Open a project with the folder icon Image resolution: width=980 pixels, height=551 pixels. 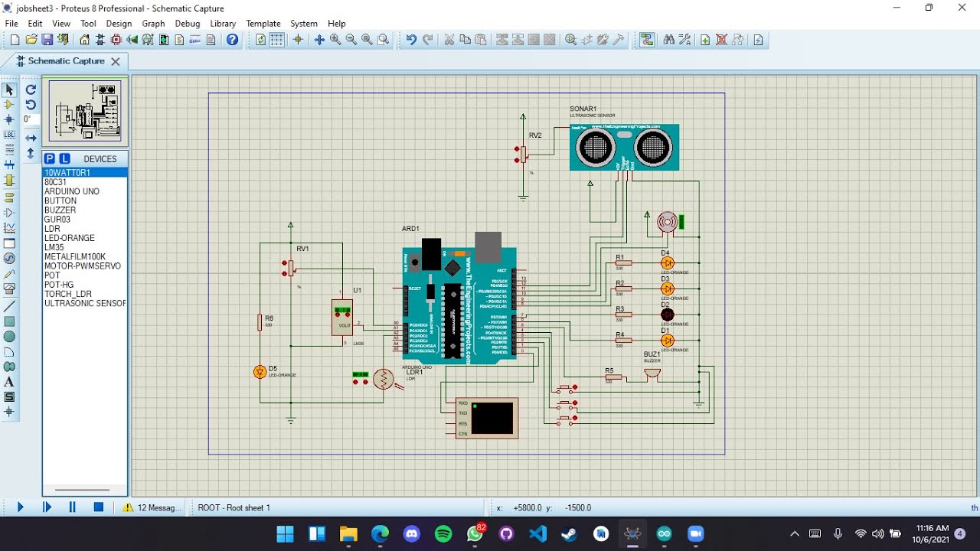(31, 40)
